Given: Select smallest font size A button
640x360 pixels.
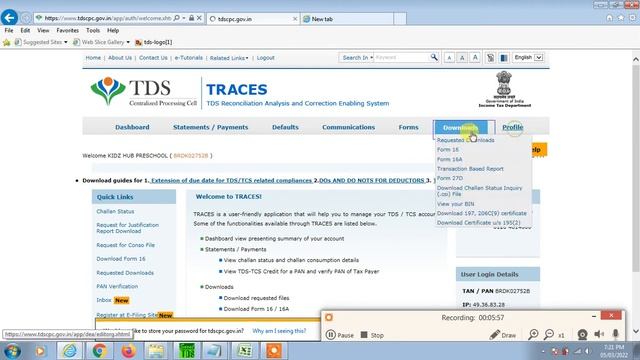Looking at the screenshot, I should pos(449,58).
